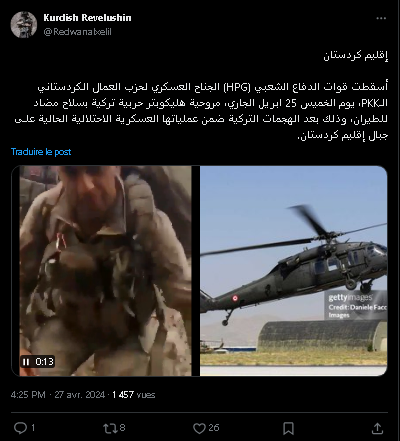The image size is (400, 441).
Task: Click Kurdish Revelushin profile avatar
Action: tap(24, 25)
